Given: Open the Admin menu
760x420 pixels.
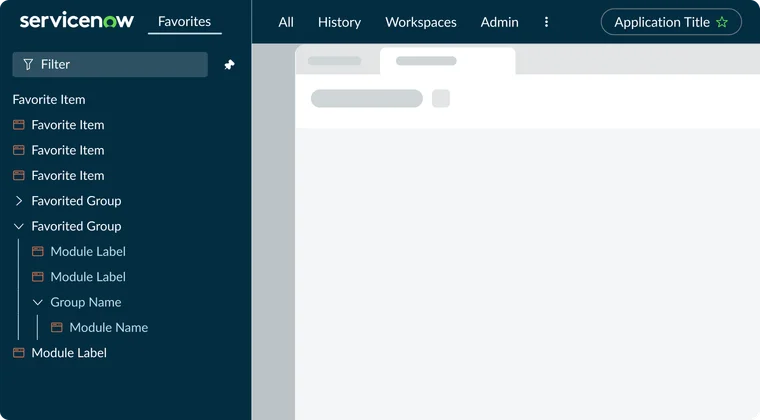Looking at the screenshot, I should (499, 22).
